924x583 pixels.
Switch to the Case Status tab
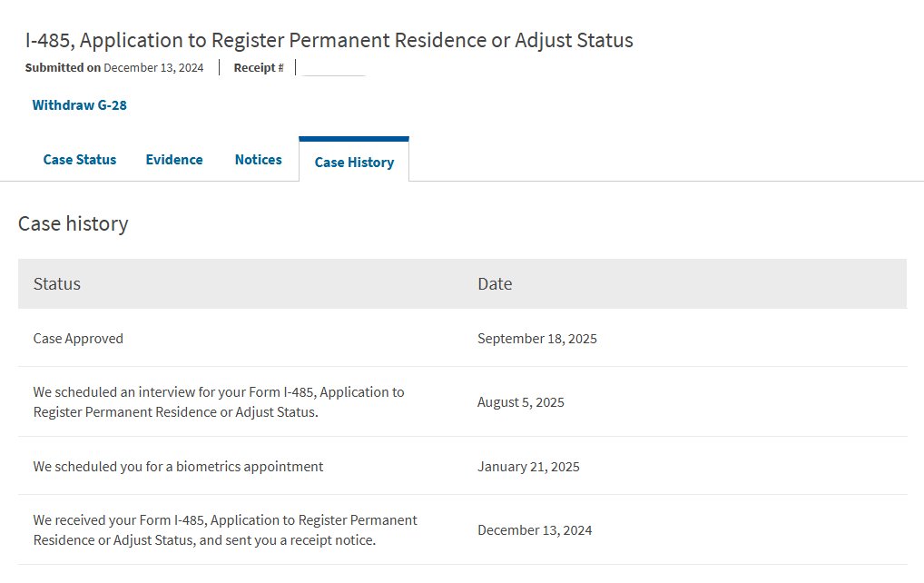[80, 160]
